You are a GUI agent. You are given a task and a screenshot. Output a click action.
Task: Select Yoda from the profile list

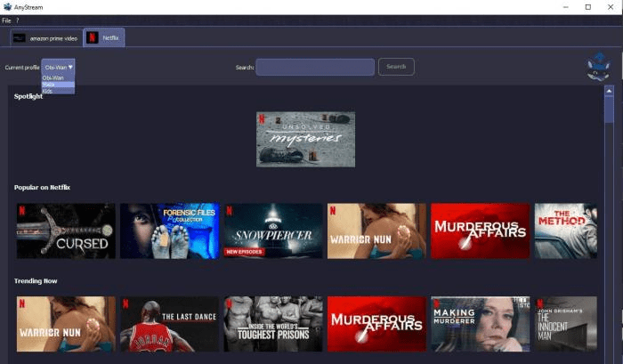[x=50, y=85]
